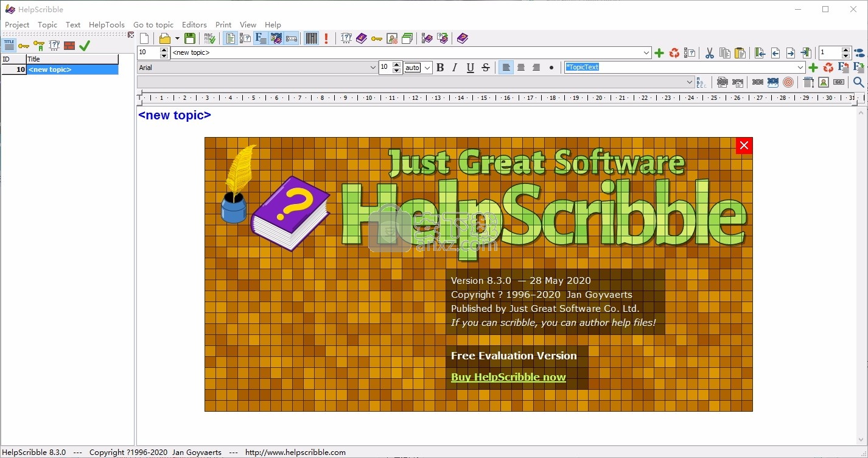Toggle strikethrough formatting
This screenshot has height=458, width=868.
click(x=485, y=68)
